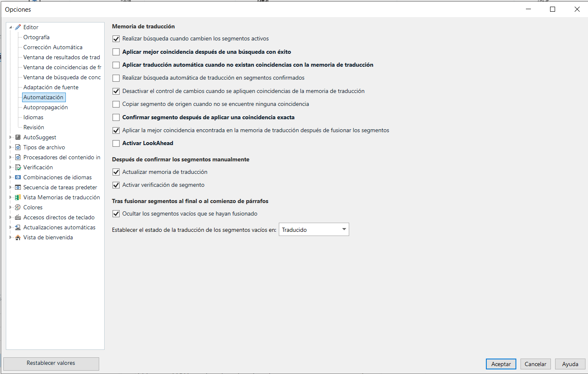
Task: Uncheck Desactivar el control de cambios
Action: (116, 91)
